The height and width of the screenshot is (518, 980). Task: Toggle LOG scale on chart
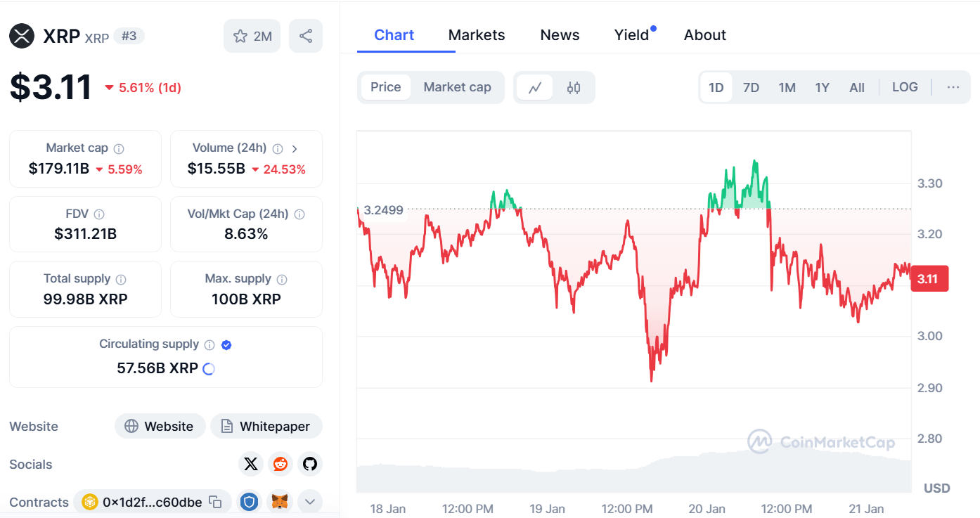pyautogui.click(x=905, y=87)
